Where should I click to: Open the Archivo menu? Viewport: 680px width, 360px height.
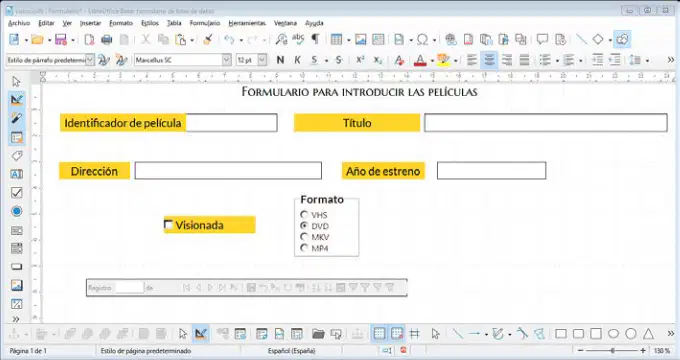[x=19, y=23]
